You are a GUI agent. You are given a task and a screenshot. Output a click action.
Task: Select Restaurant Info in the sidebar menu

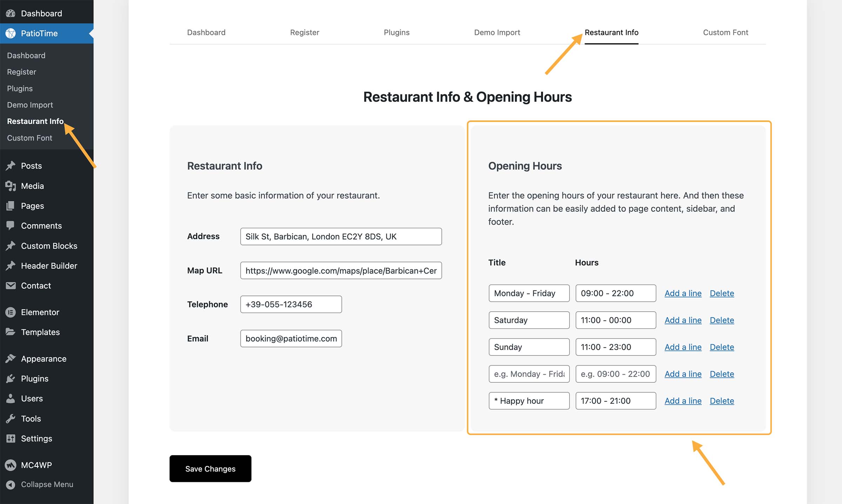click(x=35, y=121)
